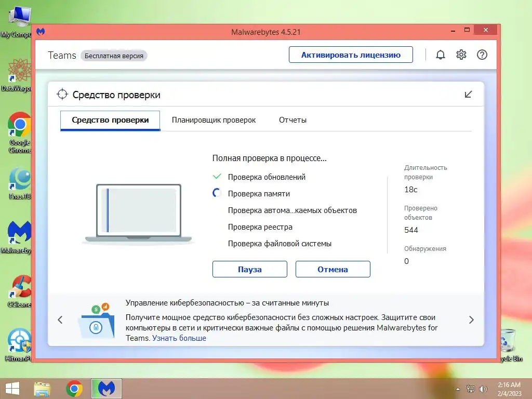The height and width of the screenshot is (399, 532).
Task: Click the network tray icon
Action: (471, 389)
